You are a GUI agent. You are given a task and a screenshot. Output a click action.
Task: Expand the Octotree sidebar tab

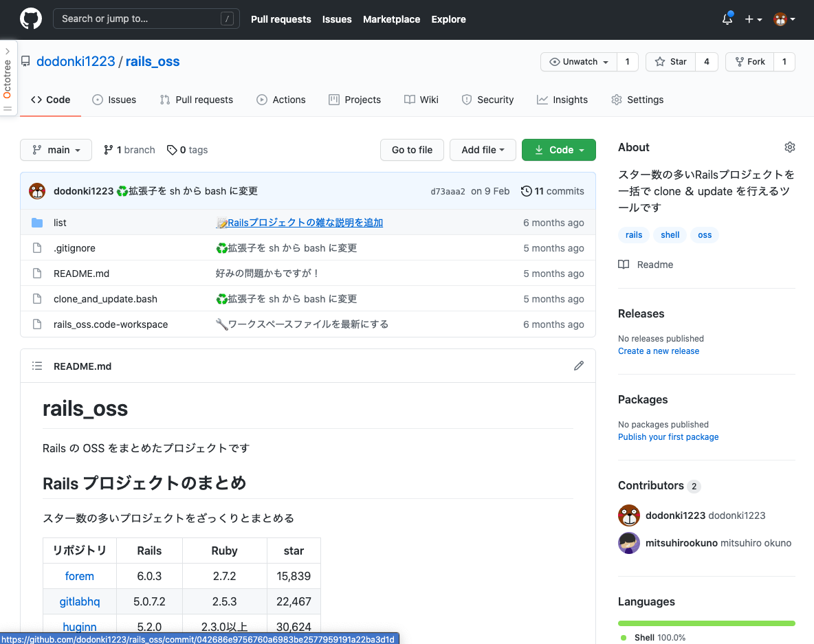click(8, 78)
